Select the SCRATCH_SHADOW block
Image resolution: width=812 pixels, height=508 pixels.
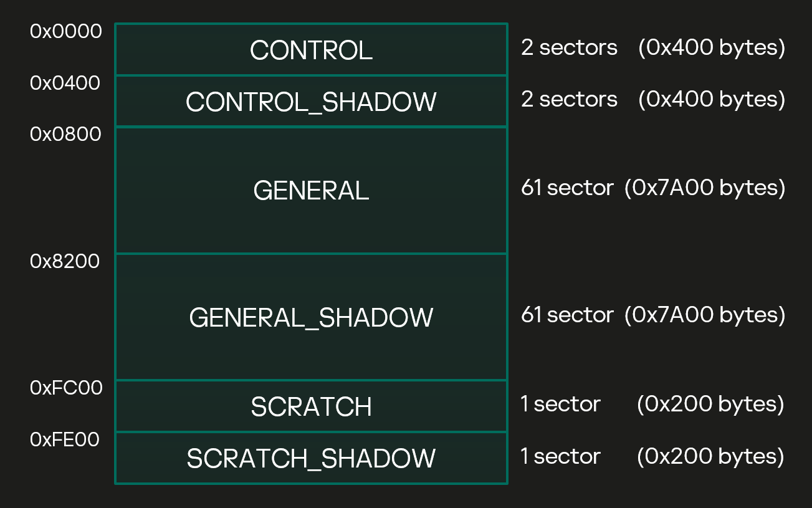[311, 458]
